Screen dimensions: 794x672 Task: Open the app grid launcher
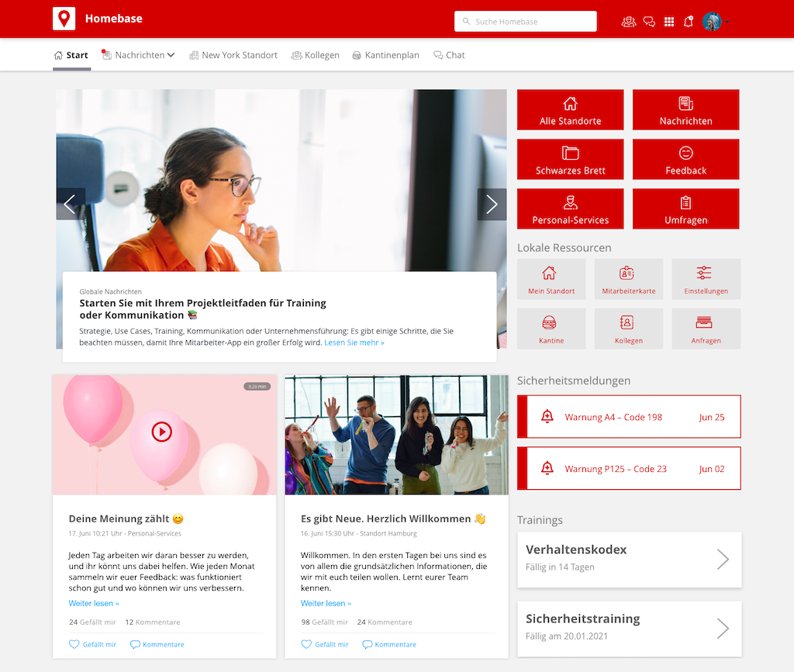pyautogui.click(x=669, y=21)
